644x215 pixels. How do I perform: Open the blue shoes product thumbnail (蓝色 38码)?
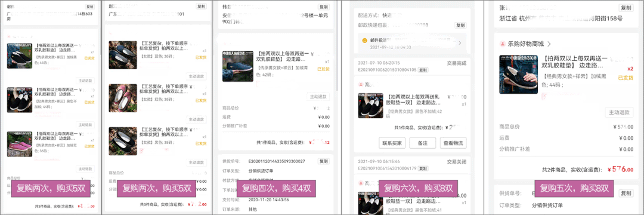123,55
